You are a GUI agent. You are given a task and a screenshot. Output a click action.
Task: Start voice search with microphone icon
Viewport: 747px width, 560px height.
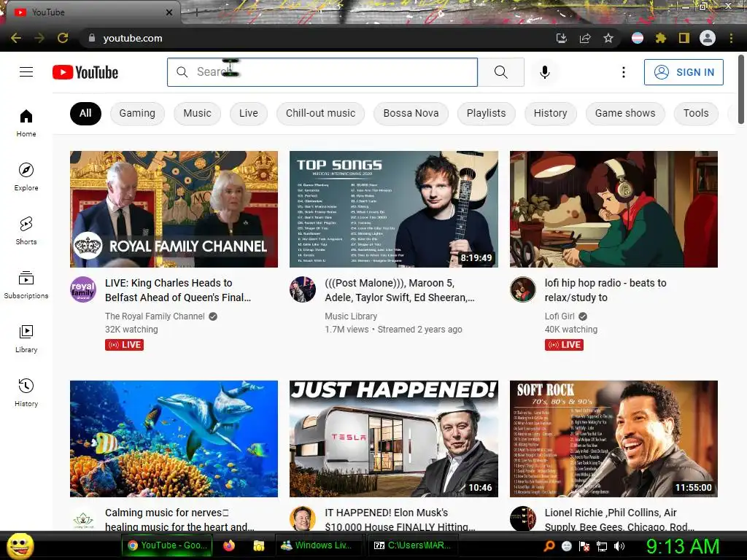(544, 72)
